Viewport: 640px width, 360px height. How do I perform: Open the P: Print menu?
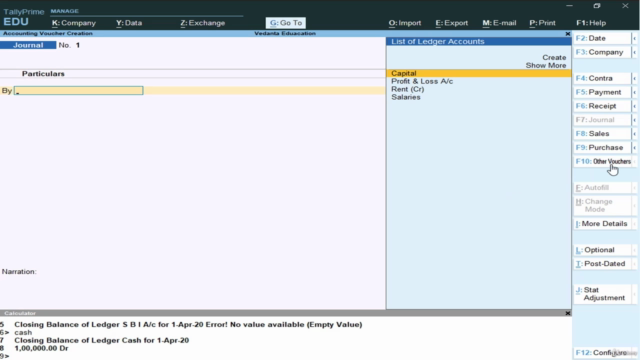542,23
